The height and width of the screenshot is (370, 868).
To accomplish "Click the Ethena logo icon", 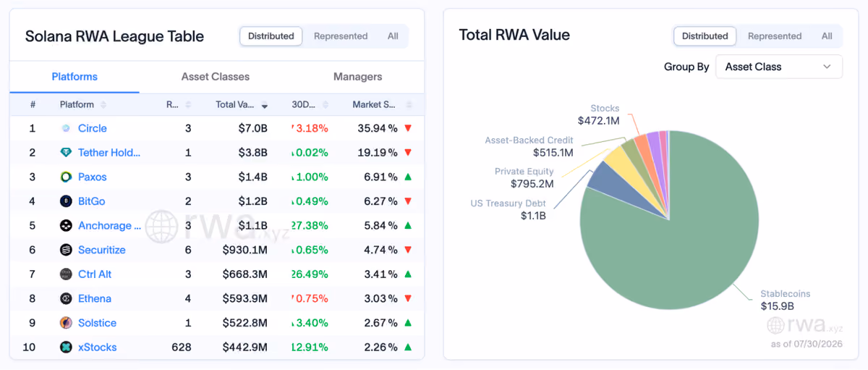I will (66, 298).
